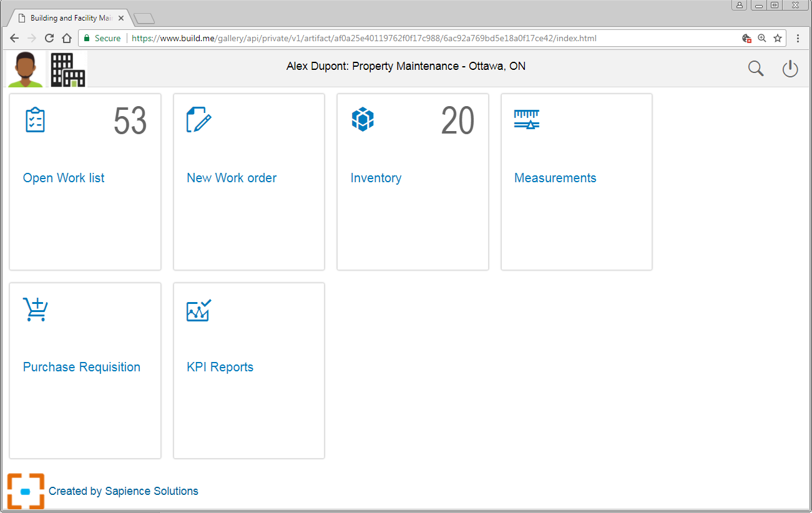
Task: Click the New Work order pencil icon
Action: [199, 120]
